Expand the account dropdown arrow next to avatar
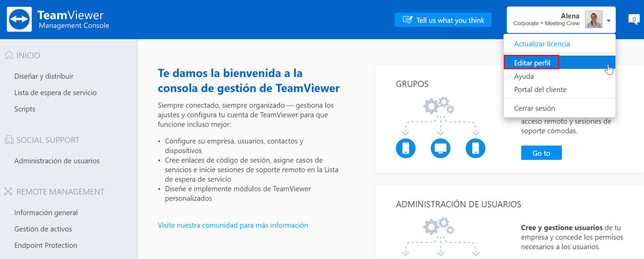644x259 pixels. coord(608,21)
